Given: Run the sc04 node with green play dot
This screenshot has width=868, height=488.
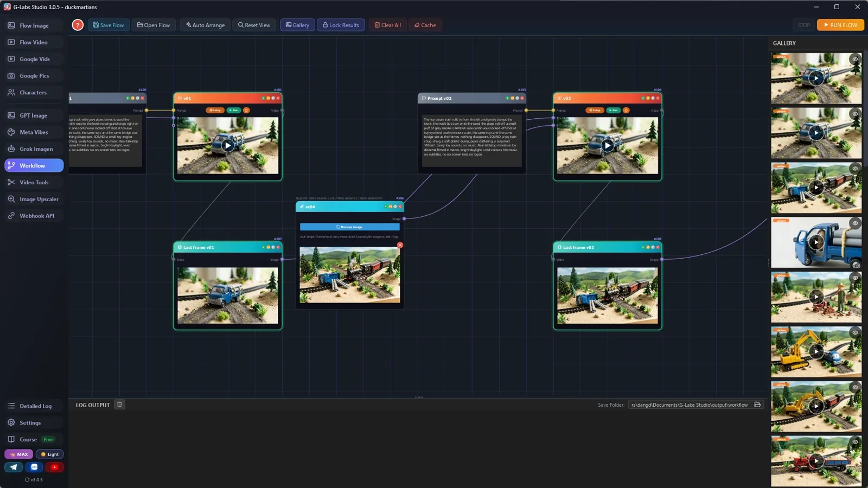Looking at the screenshot, I should click(x=385, y=207).
